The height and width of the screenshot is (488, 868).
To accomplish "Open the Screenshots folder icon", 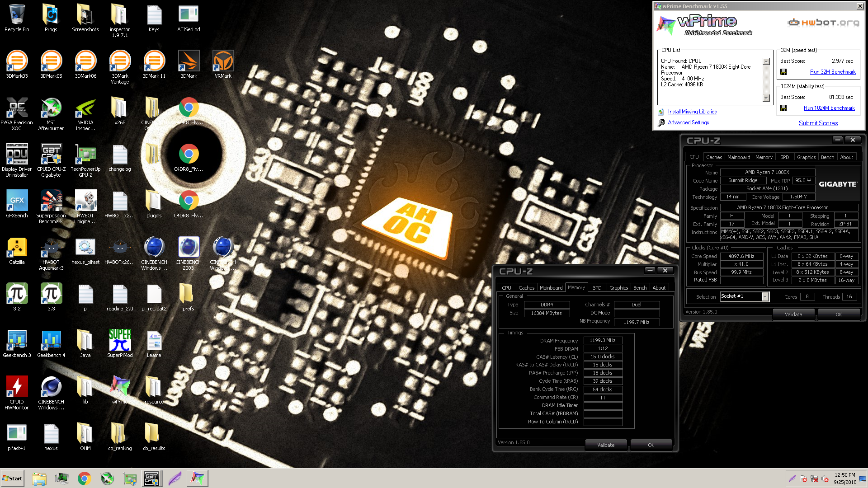I will click(x=85, y=18).
